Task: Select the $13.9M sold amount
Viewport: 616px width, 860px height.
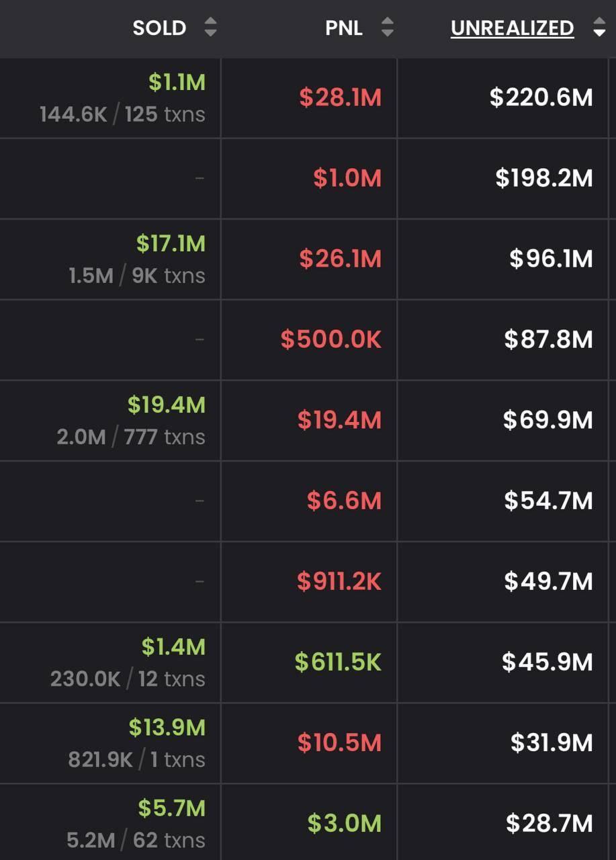Action: point(167,728)
